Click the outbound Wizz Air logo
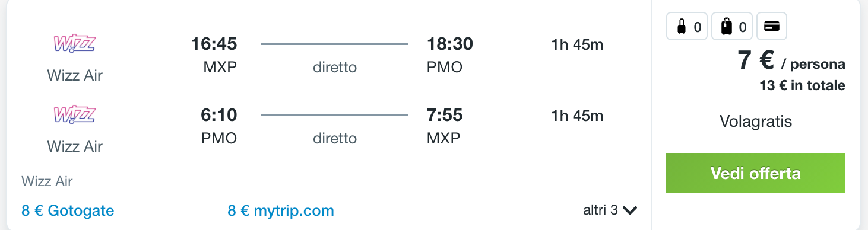 pyautogui.click(x=75, y=44)
